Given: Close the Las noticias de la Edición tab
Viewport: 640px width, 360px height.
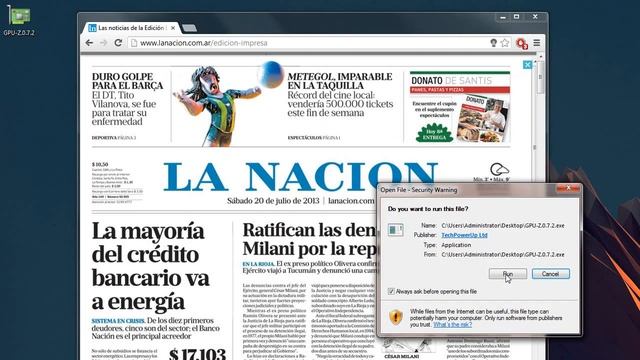Looking at the screenshot, I should pos(173,28).
